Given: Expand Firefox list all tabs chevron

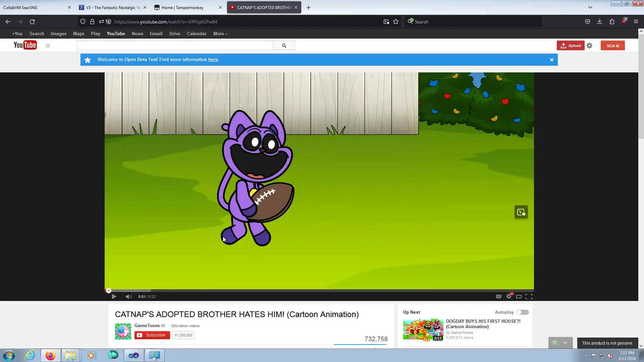Looking at the screenshot, I should pyautogui.click(x=590, y=7).
